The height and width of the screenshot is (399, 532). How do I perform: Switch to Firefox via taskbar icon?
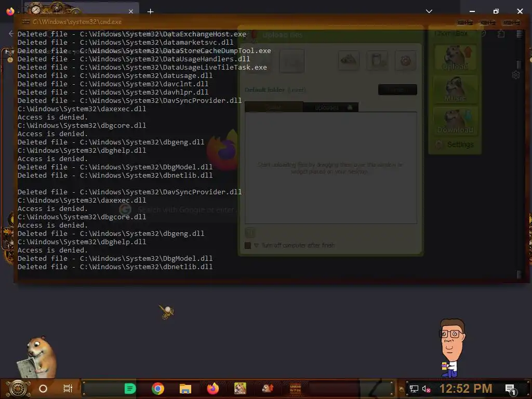point(213,389)
